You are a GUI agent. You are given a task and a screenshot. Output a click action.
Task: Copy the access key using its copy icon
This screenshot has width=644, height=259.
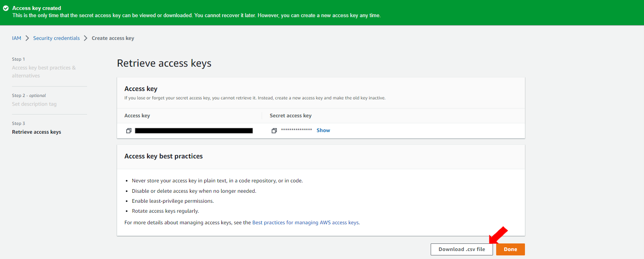tap(129, 130)
